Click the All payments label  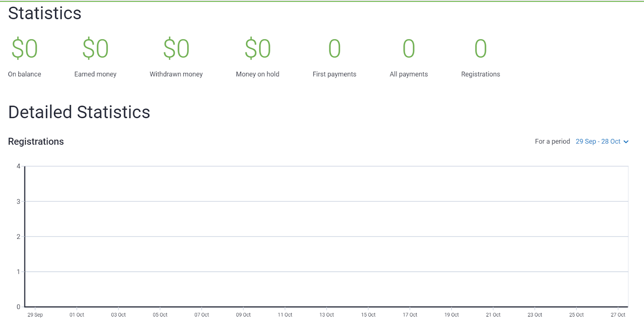[x=409, y=74]
